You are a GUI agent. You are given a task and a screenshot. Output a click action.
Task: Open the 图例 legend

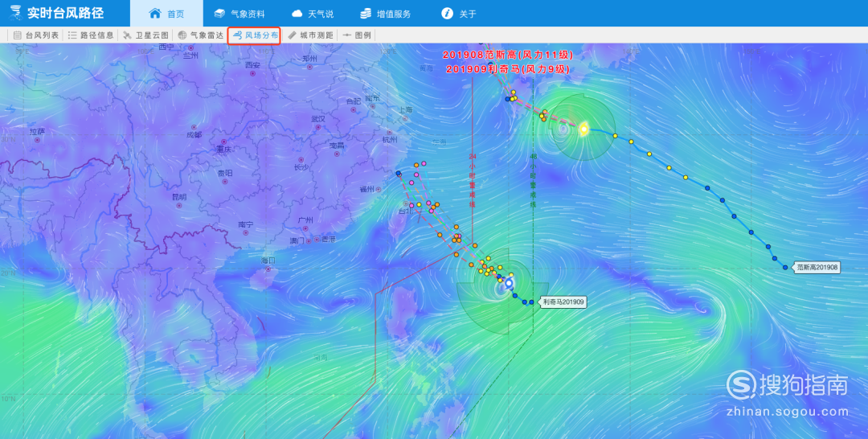tap(357, 35)
